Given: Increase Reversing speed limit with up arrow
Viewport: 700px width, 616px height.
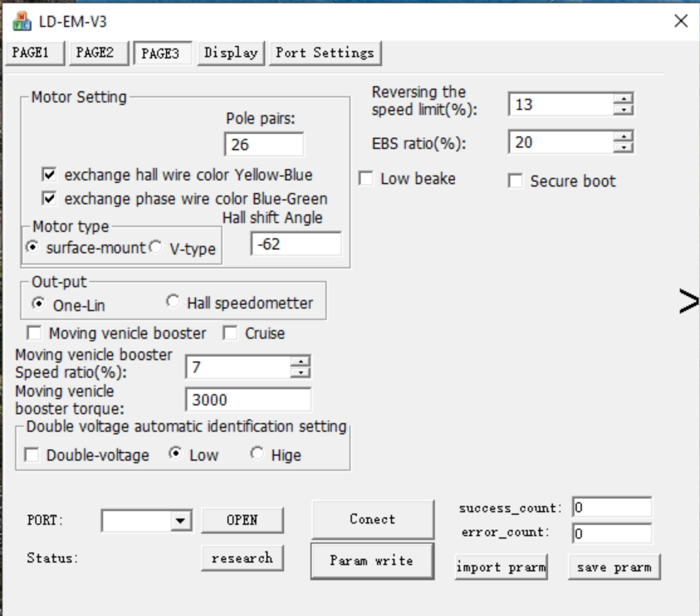Looking at the screenshot, I should tap(623, 99).
